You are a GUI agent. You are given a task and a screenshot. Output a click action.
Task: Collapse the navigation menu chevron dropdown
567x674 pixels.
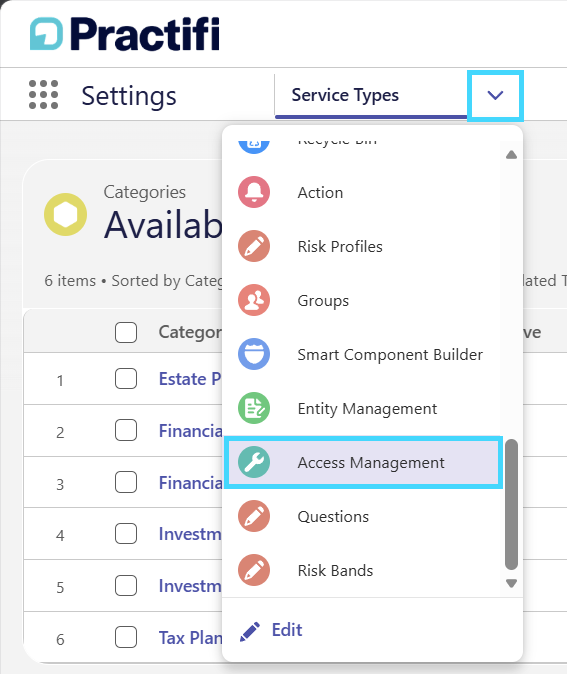tap(495, 95)
